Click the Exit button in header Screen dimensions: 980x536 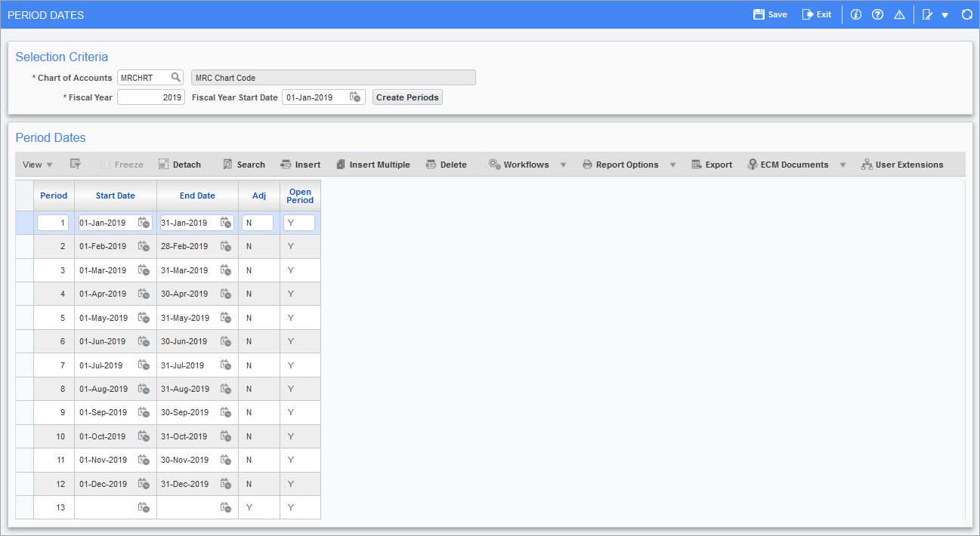point(817,14)
